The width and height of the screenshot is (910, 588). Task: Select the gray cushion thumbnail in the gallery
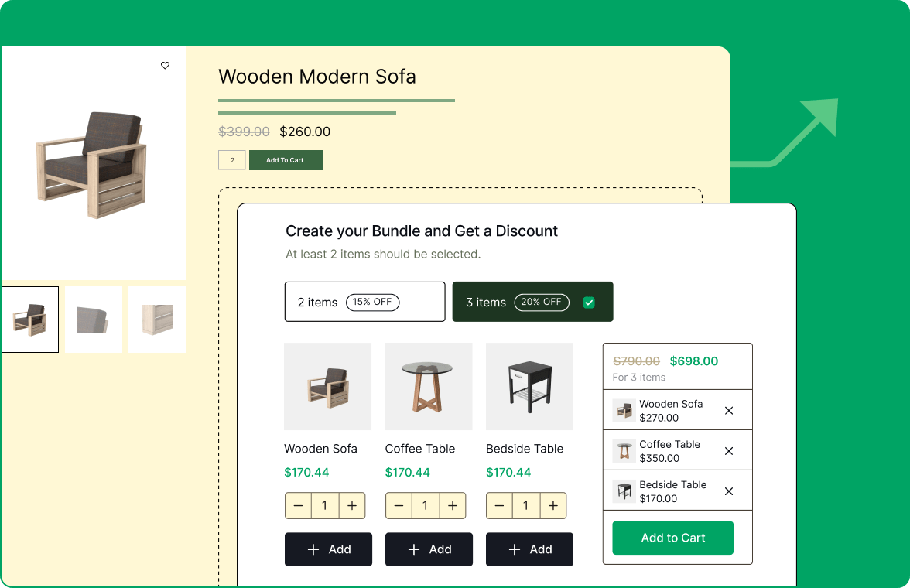point(92,319)
